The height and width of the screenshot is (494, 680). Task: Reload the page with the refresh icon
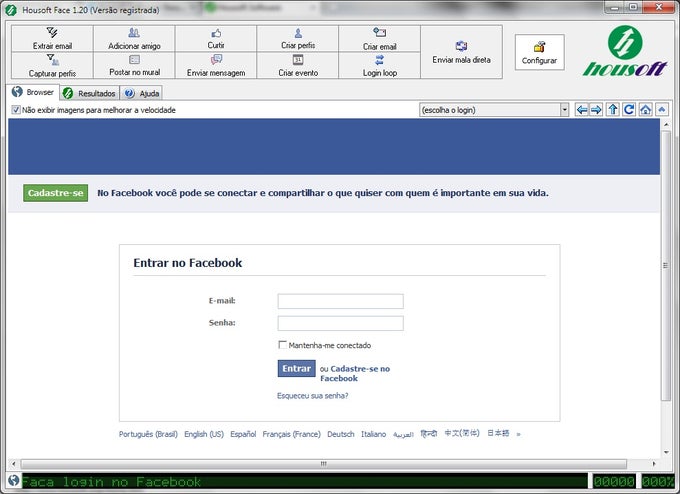click(629, 110)
